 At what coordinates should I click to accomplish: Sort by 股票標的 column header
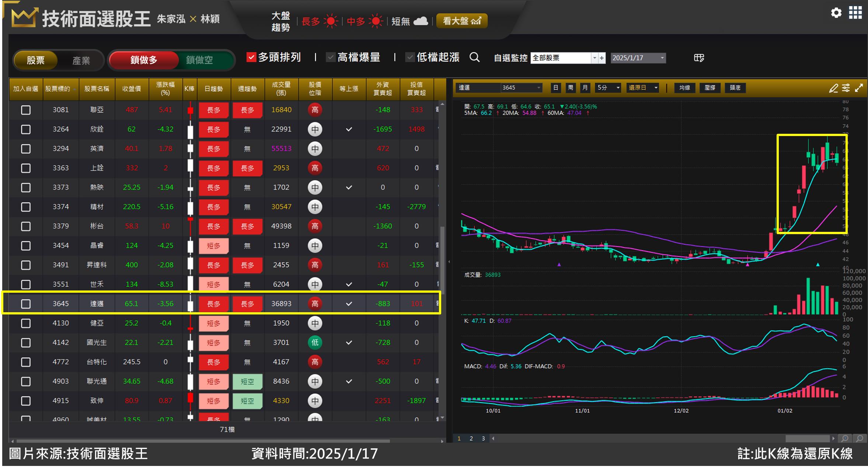coord(60,89)
